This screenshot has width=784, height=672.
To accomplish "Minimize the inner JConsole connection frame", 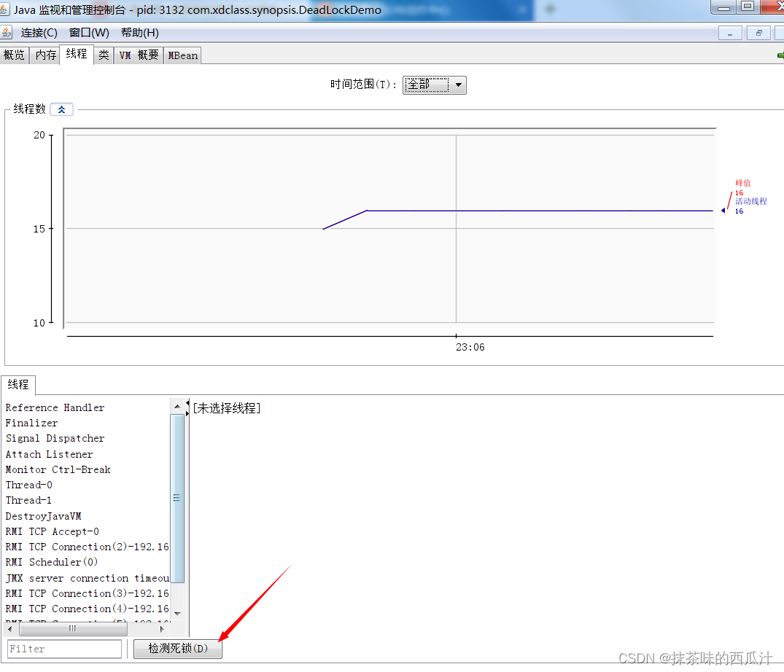I will pos(730,33).
